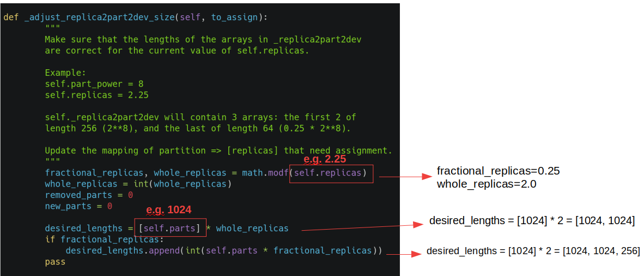The height and width of the screenshot is (276, 644).
Task: Click the _adjust_replica2part2dev_size function name
Action: click(100, 17)
